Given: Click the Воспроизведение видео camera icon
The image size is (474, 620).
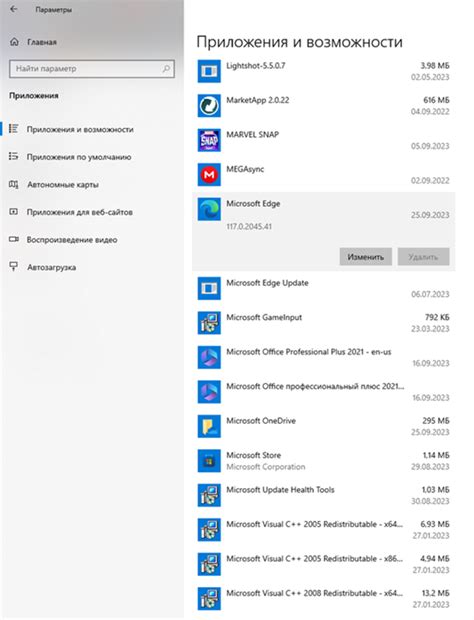Looking at the screenshot, I should tap(14, 239).
